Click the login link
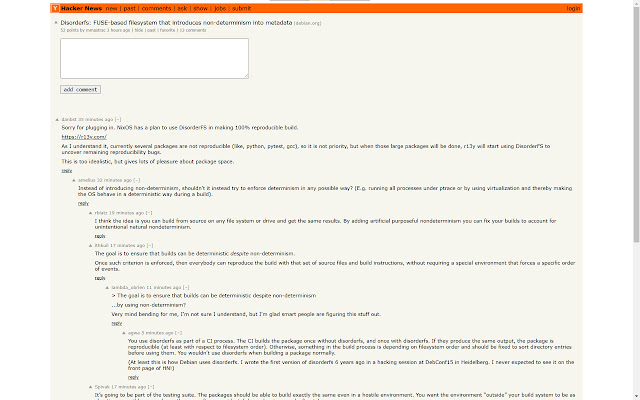Screen dimensions: 640x400 (573, 8)
